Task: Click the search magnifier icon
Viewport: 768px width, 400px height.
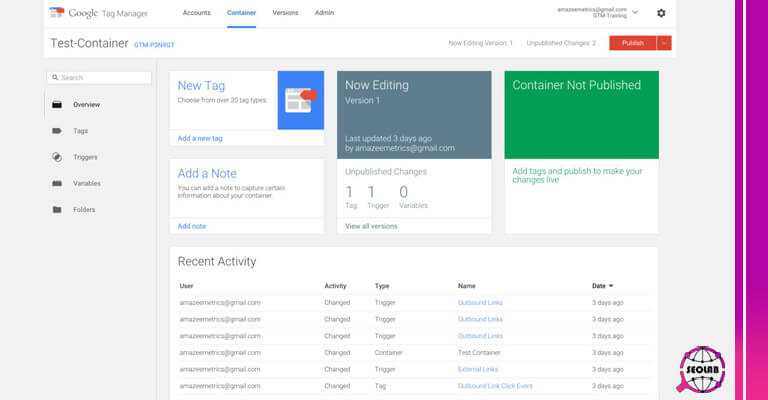Action: (x=55, y=77)
